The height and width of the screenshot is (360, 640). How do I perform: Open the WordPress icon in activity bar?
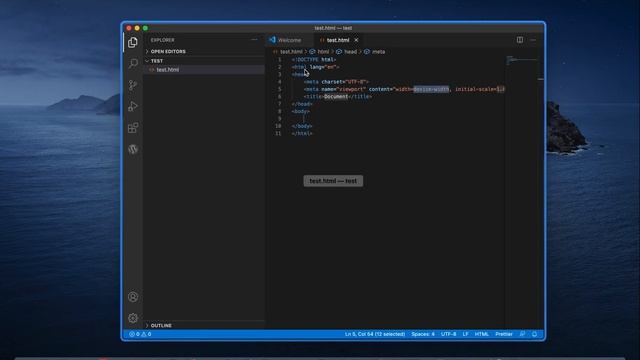coord(133,149)
